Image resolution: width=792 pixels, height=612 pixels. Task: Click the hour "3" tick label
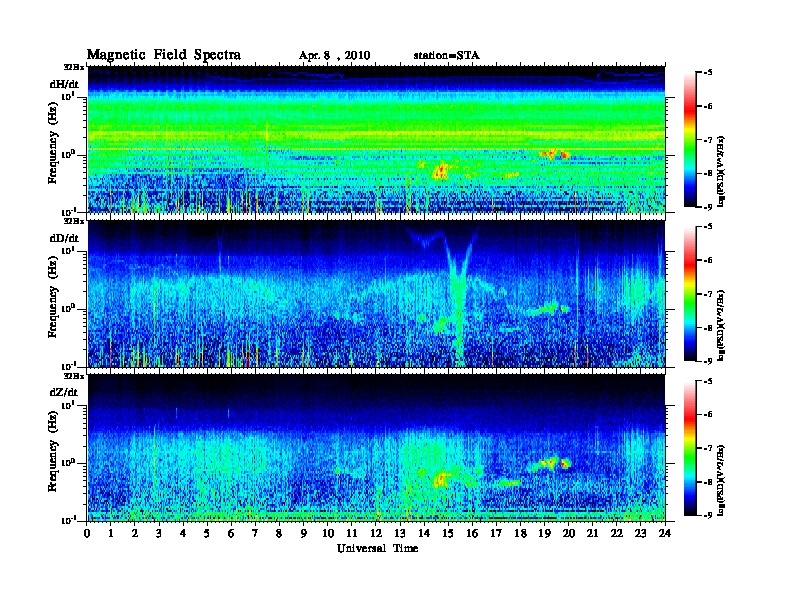pyautogui.click(x=160, y=534)
